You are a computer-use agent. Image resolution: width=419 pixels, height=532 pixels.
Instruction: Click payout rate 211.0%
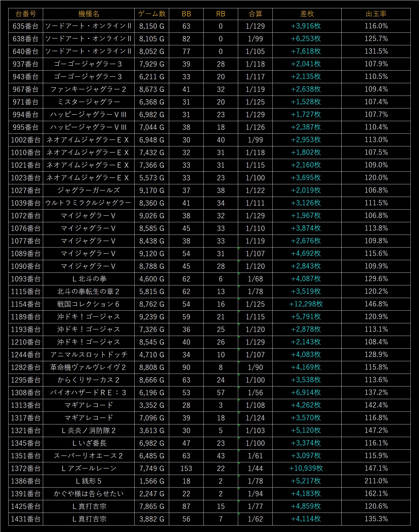click(x=376, y=481)
